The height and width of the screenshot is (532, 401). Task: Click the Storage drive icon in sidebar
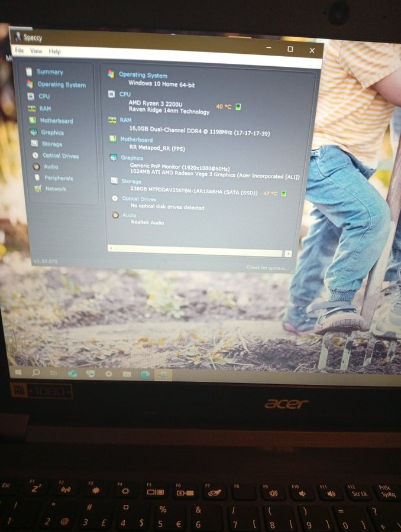point(34,144)
